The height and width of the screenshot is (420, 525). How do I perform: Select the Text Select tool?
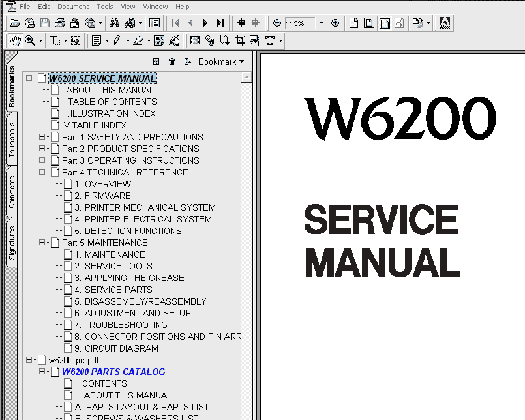coord(55,41)
